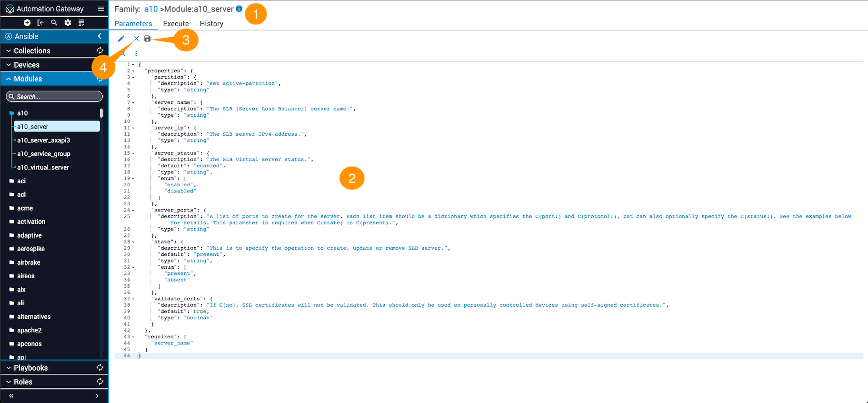Select the a10_service_group module

(44, 154)
